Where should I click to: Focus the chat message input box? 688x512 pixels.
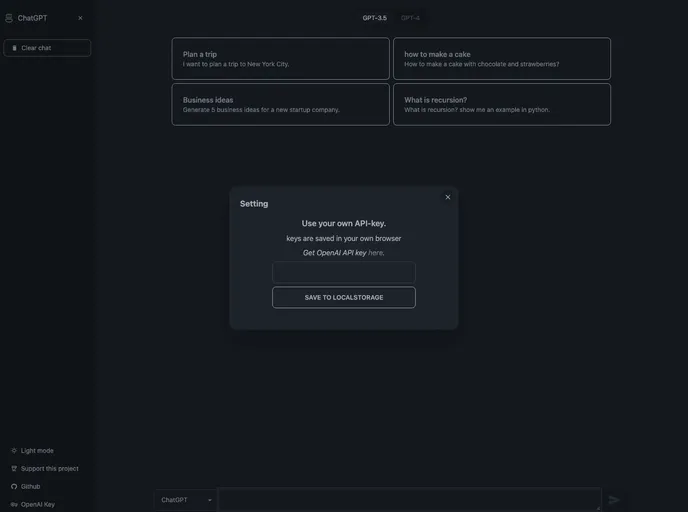point(410,499)
